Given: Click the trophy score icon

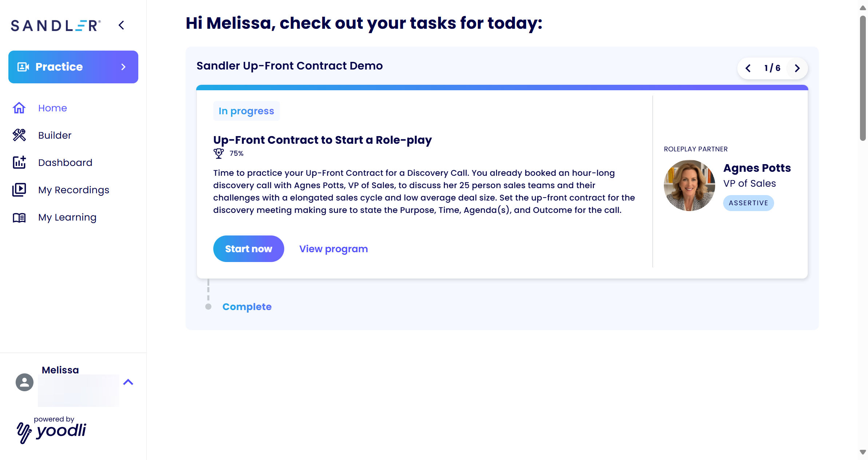Looking at the screenshot, I should pyautogui.click(x=218, y=153).
